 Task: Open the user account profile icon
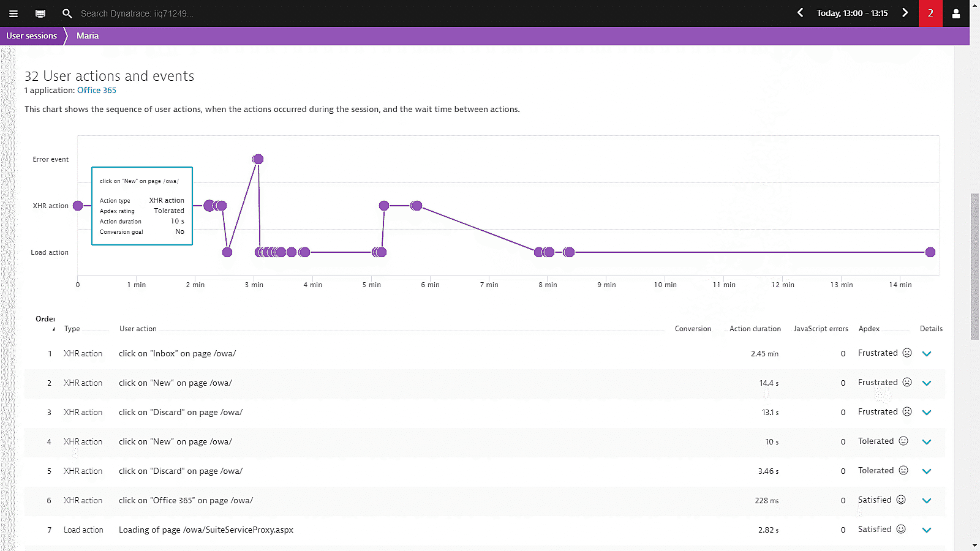pyautogui.click(x=956, y=13)
